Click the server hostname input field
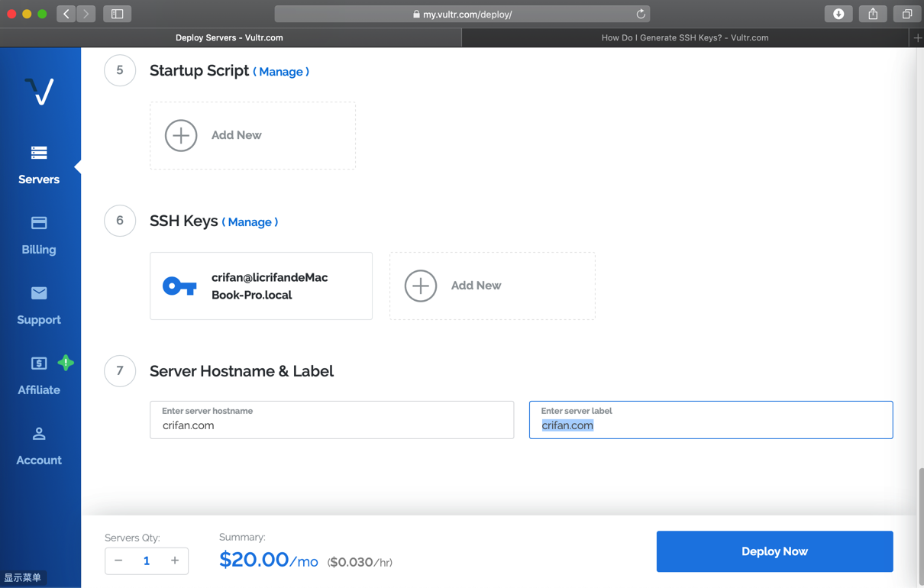The image size is (924, 588). pyautogui.click(x=331, y=425)
